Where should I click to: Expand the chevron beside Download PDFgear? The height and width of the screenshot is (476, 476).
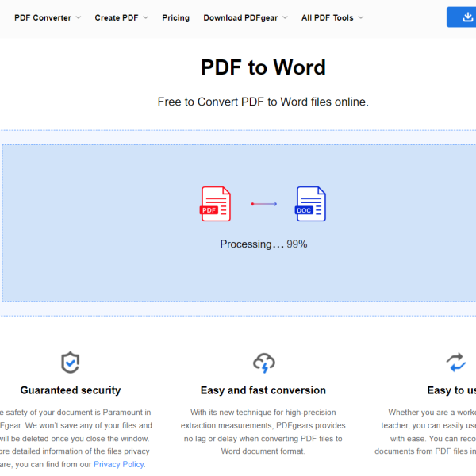(x=285, y=17)
